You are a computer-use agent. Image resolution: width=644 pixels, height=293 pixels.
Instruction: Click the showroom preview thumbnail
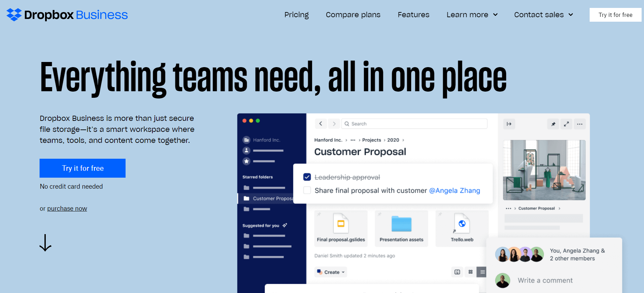click(x=544, y=170)
